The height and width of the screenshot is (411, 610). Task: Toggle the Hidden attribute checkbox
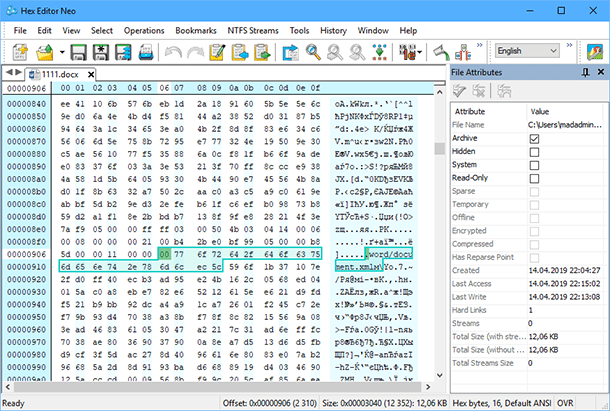(x=534, y=152)
